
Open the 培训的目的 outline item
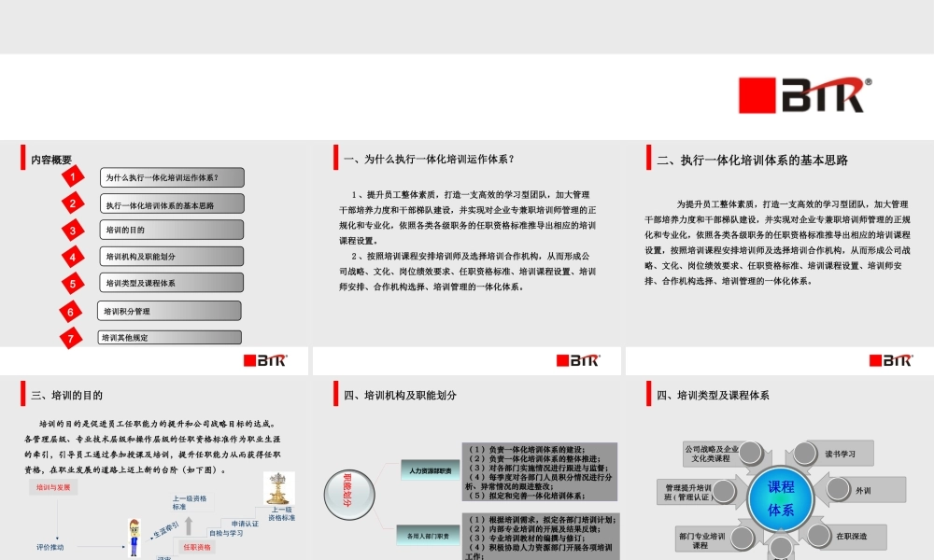[x=172, y=230]
